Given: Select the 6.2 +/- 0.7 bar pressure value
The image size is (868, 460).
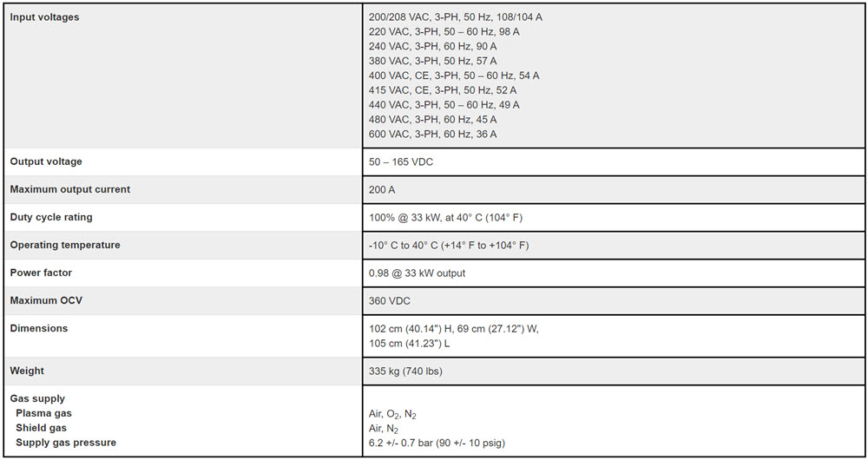Looking at the screenshot, I should click(x=437, y=444).
